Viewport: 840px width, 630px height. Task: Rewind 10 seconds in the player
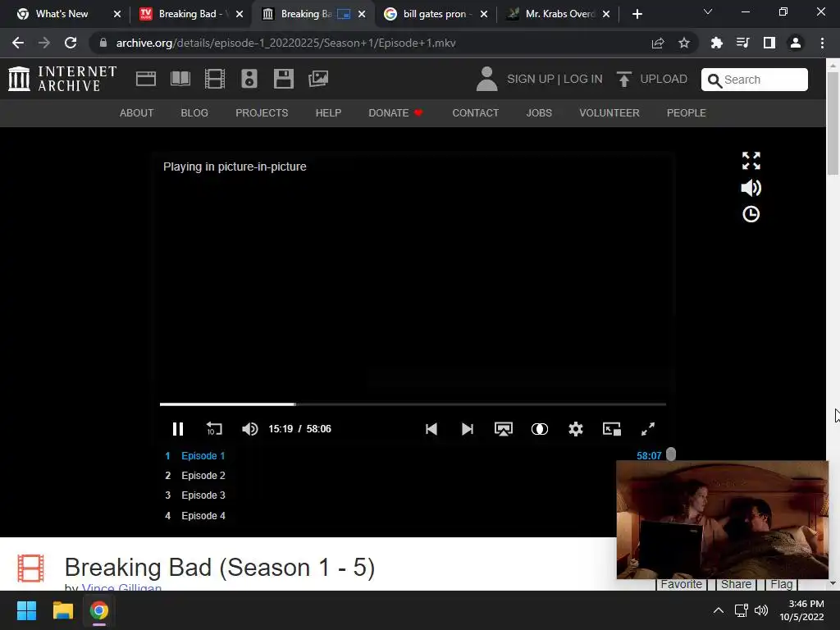click(214, 429)
